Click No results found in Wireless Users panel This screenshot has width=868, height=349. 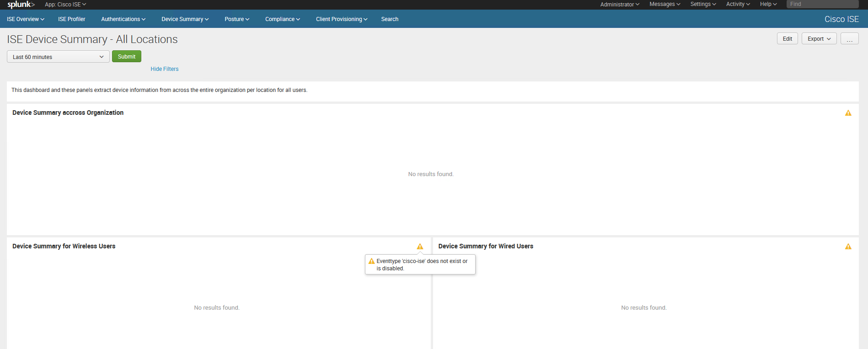(217, 308)
